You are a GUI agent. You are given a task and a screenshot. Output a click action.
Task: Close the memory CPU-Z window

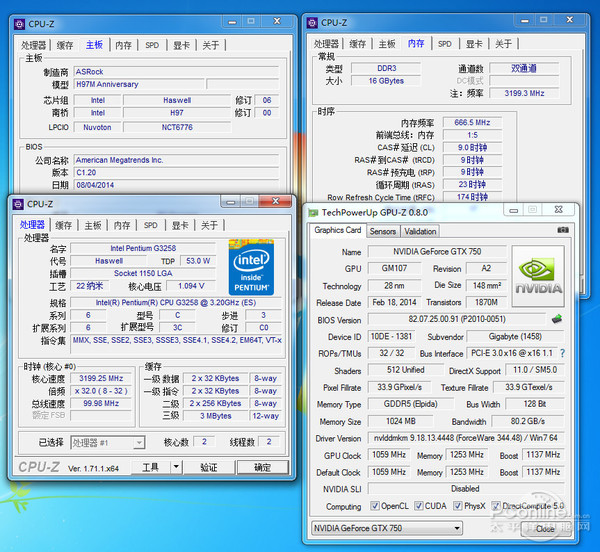coord(570,20)
